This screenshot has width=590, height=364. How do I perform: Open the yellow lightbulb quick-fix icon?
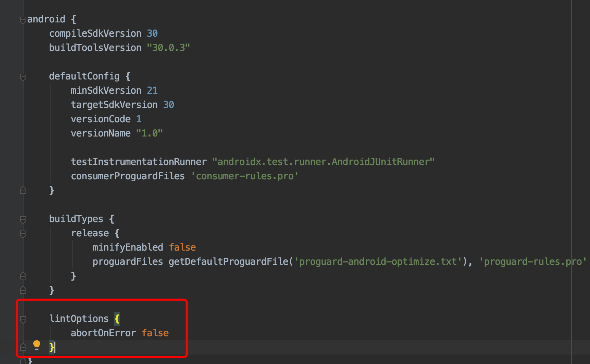tap(37, 345)
